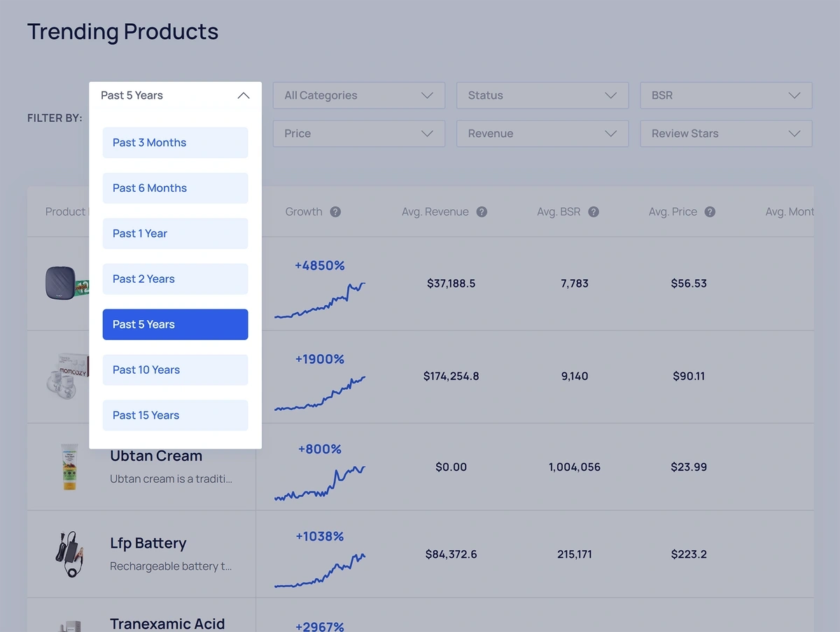This screenshot has width=840, height=632.
Task: Pick Past 10 Years timeframe
Action: 175,370
